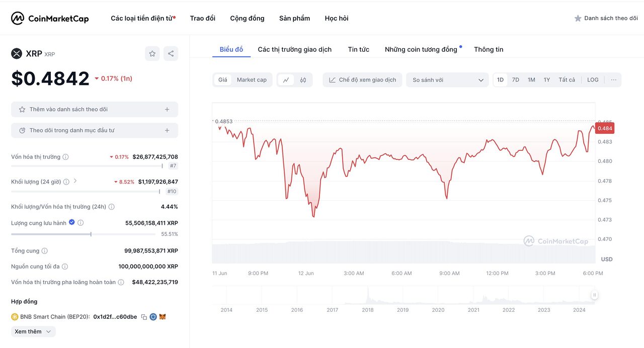The height and width of the screenshot is (348, 644).
Task: Click the red 0.484 price label on chart
Action: (x=605, y=128)
